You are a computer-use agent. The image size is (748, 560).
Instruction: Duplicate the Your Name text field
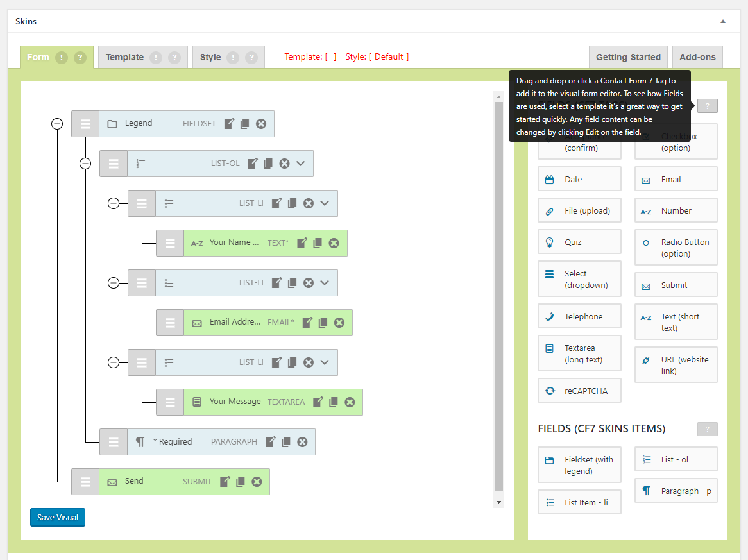pyautogui.click(x=318, y=243)
